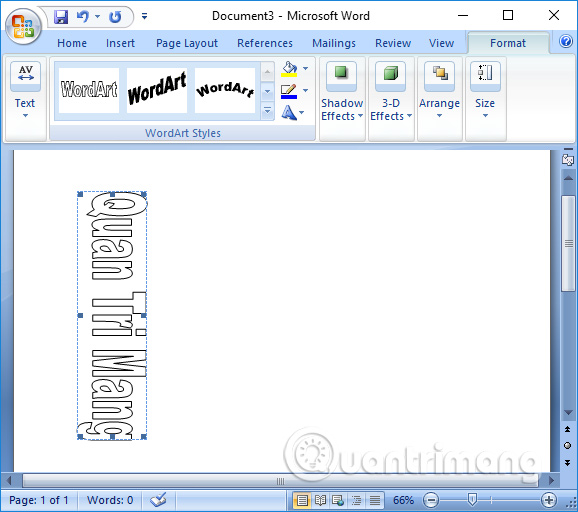Save the document using the floppy icon

pos(61,17)
